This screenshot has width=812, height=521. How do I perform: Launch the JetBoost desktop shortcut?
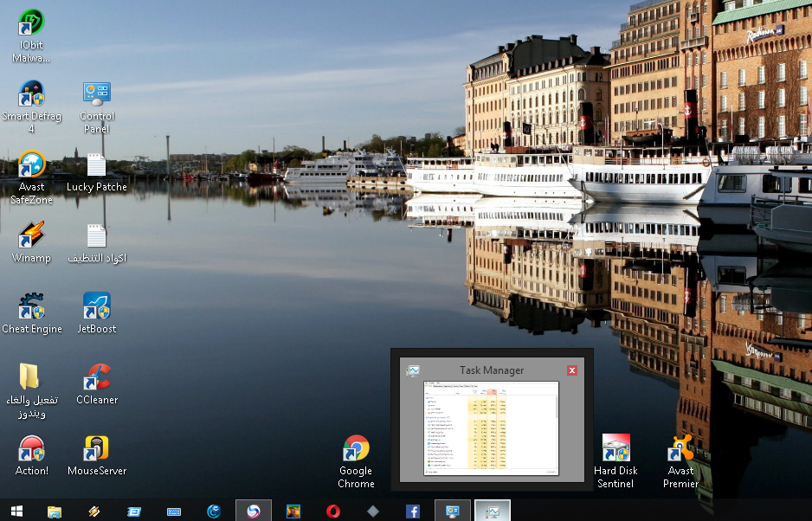point(97,306)
